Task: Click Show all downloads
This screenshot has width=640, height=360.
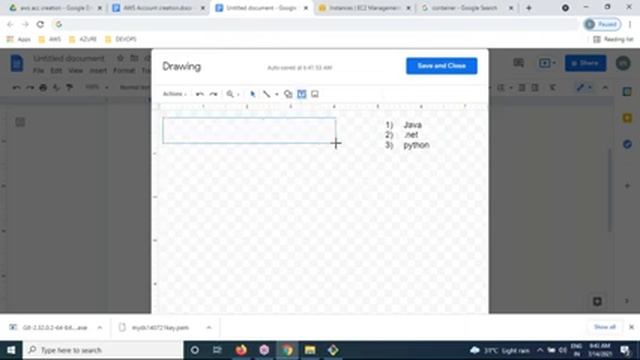Action: click(604, 327)
